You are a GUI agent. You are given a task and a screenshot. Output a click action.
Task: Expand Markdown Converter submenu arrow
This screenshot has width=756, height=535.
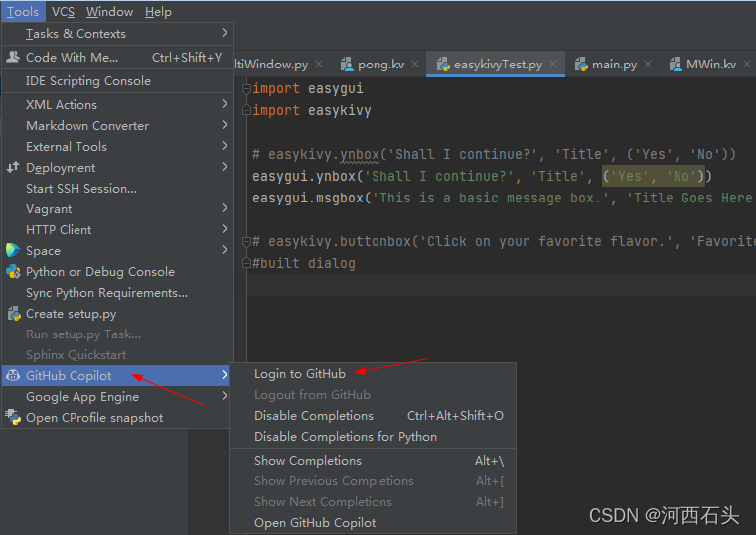coord(225,125)
